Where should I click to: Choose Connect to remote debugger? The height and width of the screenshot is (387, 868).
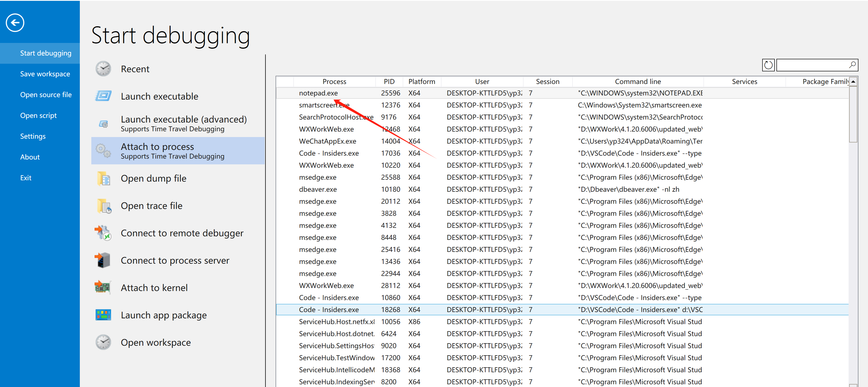pos(178,233)
